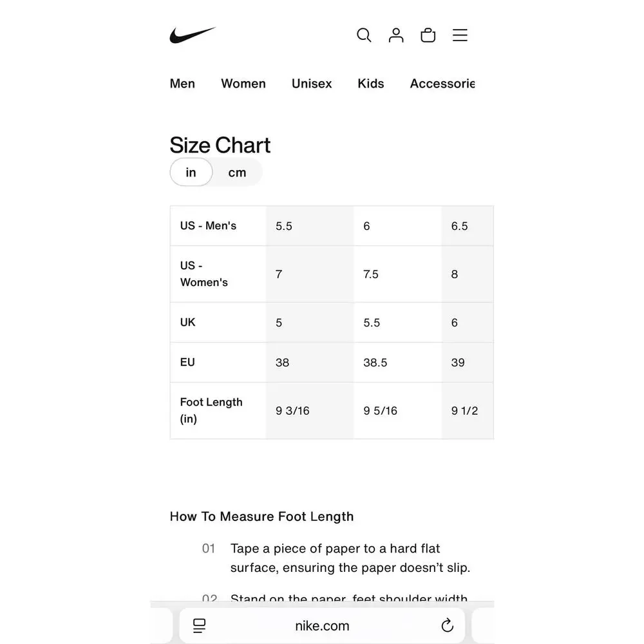Click the Nike swoosh logo
The width and height of the screenshot is (644, 644).
pyautogui.click(x=193, y=35)
